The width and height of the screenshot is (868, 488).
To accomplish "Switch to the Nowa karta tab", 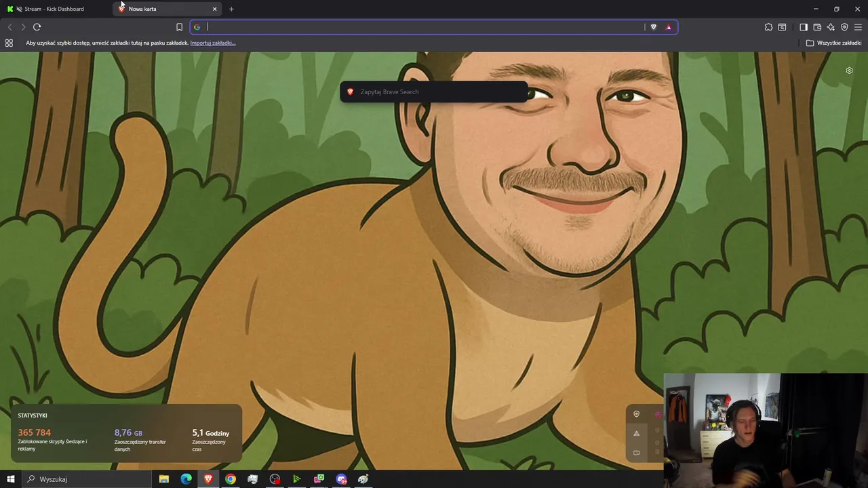I will (163, 9).
